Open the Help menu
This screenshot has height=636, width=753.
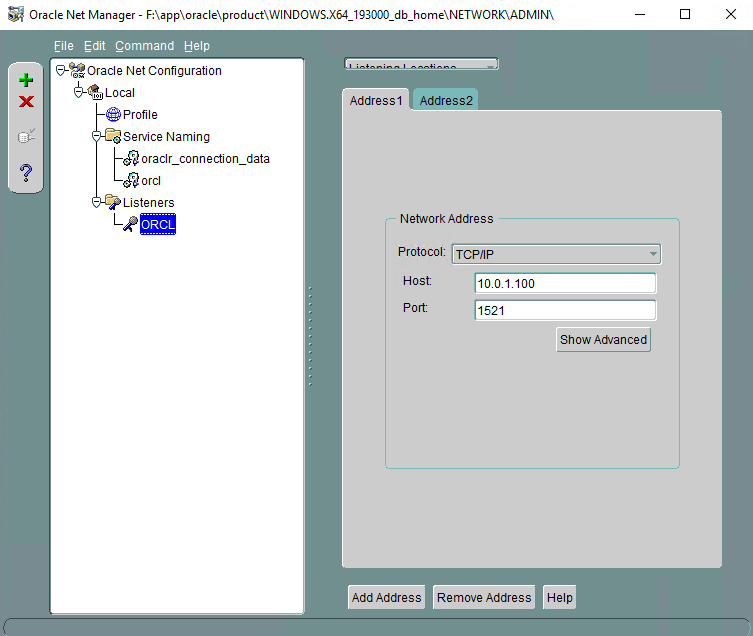click(197, 46)
